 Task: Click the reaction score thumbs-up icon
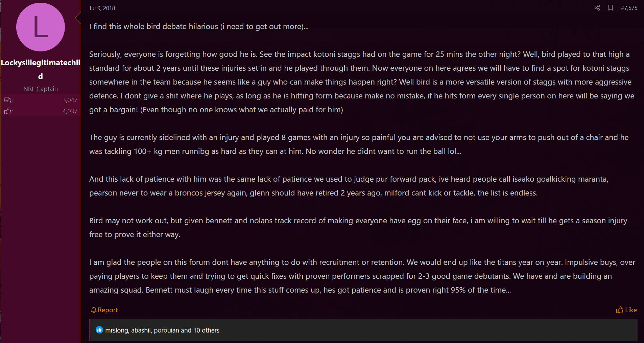click(8, 111)
